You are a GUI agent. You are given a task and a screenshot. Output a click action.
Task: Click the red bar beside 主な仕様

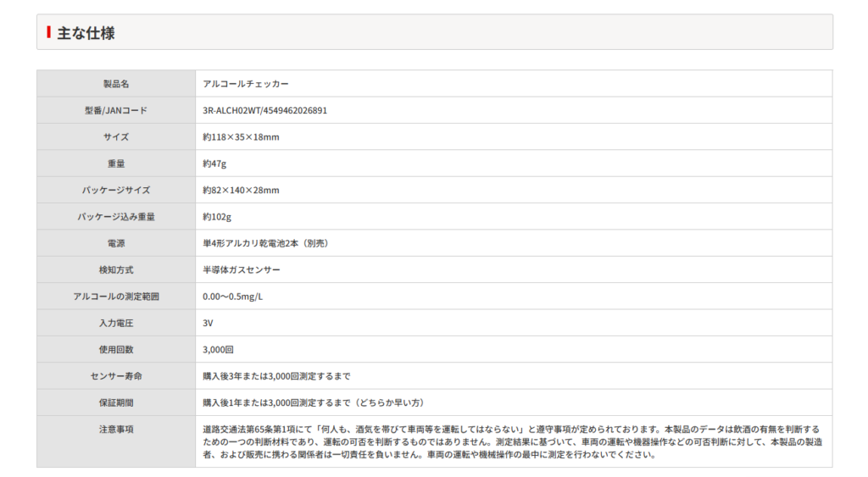click(x=49, y=33)
